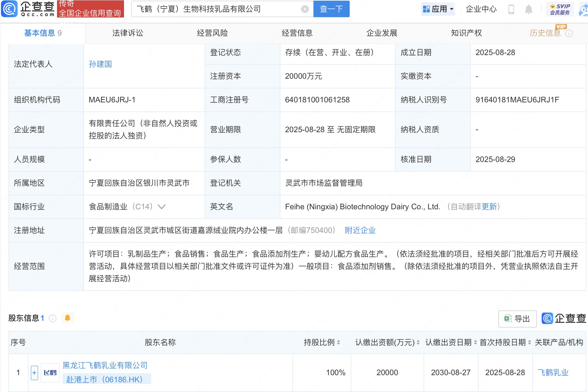
Task: Select the 企业发展 tab
Action: click(x=382, y=33)
